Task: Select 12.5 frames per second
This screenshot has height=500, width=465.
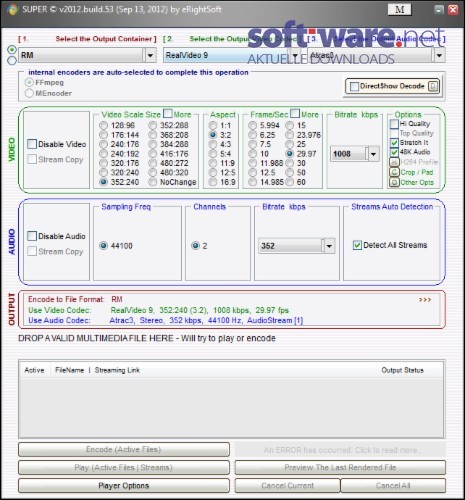Action: [x=253, y=172]
